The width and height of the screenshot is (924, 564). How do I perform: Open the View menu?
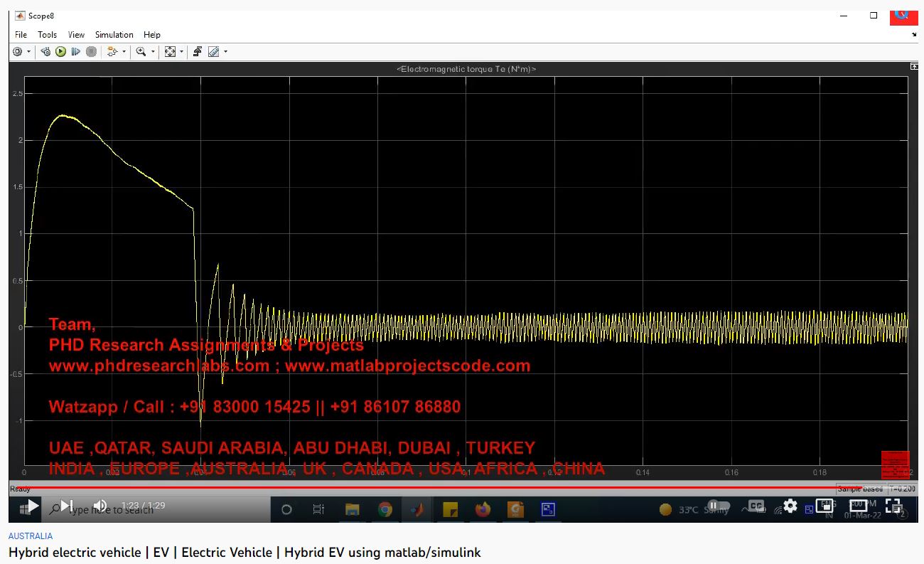(76, 35)
